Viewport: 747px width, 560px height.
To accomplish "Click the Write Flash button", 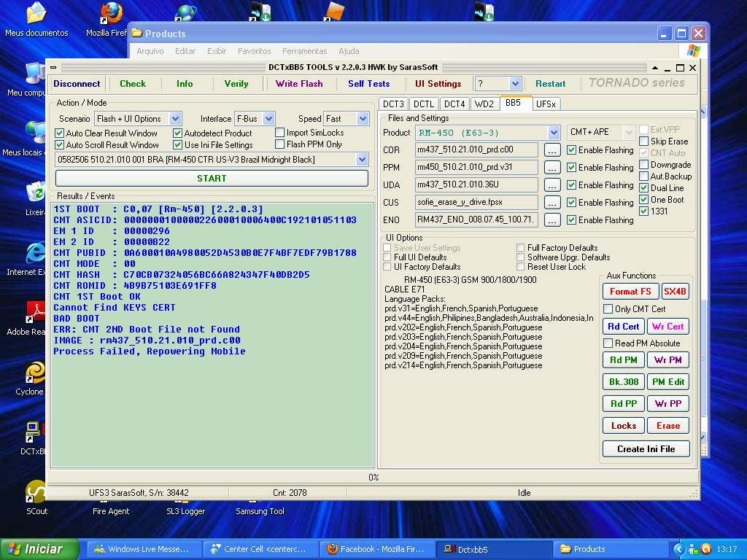I will [299, 84].
